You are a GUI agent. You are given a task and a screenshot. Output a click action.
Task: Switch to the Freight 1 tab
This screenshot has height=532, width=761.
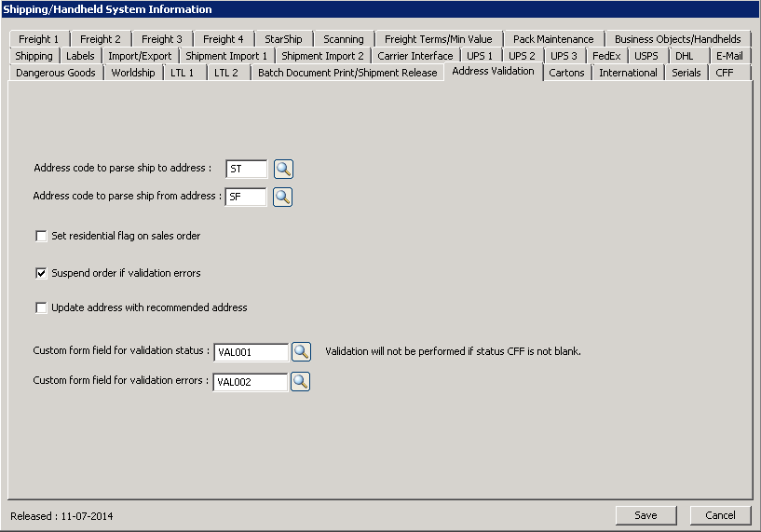[39, 39]
